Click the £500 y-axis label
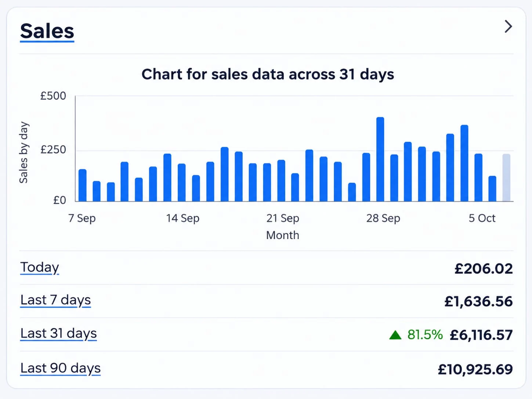Screen dimensions: 532x399 pyautogui.click(x=53, y=96)
